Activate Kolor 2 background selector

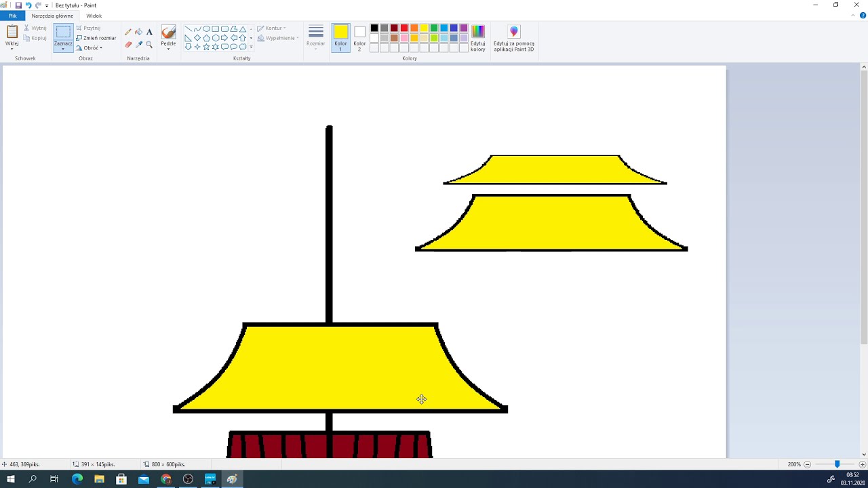click(359, 38)
